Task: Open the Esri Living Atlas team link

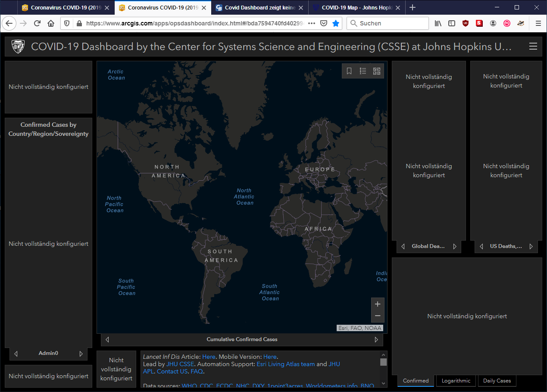Action: 286,364
